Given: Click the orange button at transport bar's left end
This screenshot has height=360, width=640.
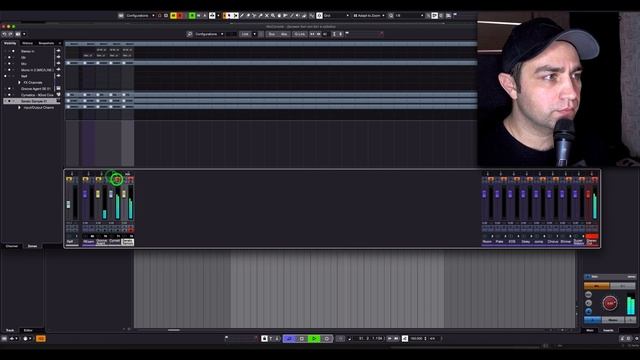Looking at the screenshot, I should coord(41,338).
